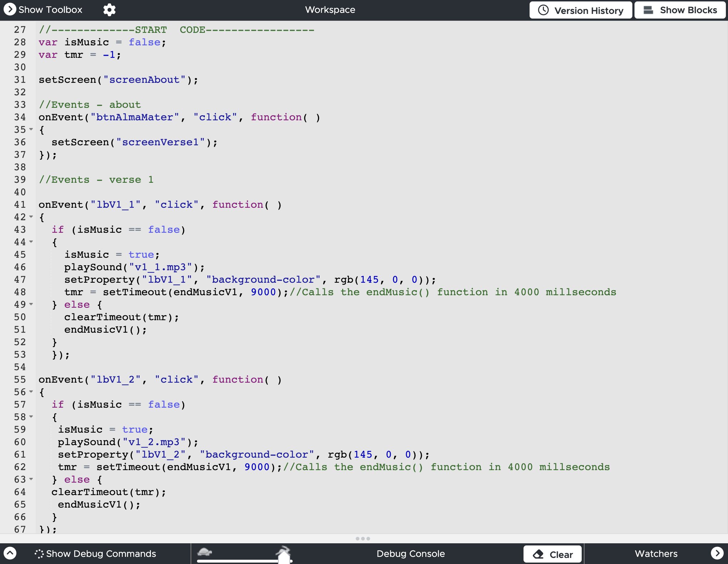This screenshot has width=728, height=564.
Task: Toggle Show Debug Commands
Action: pyautogui.click(x=101, y=554)
